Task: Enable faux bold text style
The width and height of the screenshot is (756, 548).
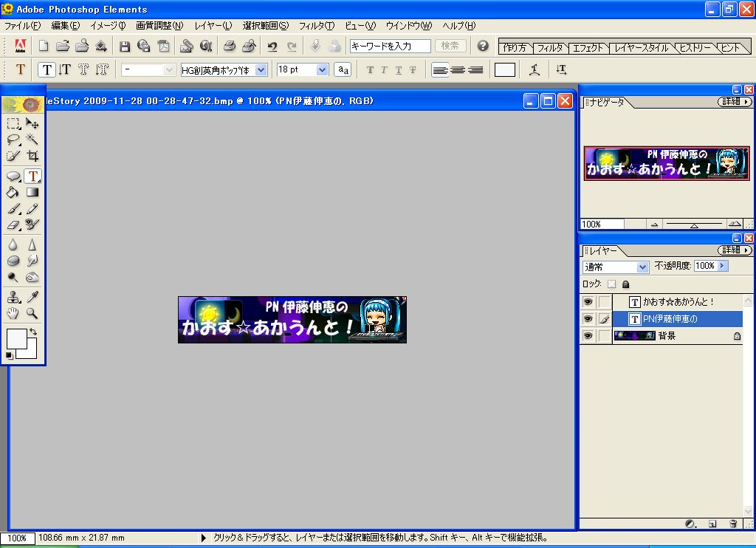Action: click(x=370, y=70)
